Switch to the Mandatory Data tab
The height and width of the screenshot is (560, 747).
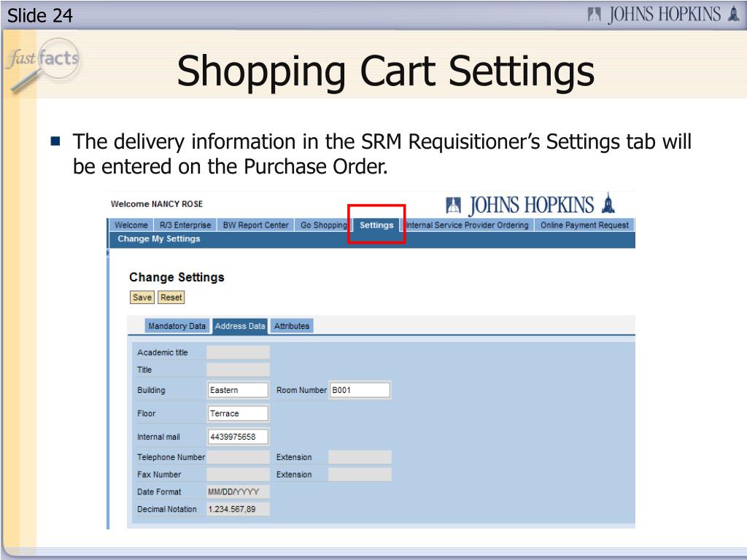pos(177,326)
